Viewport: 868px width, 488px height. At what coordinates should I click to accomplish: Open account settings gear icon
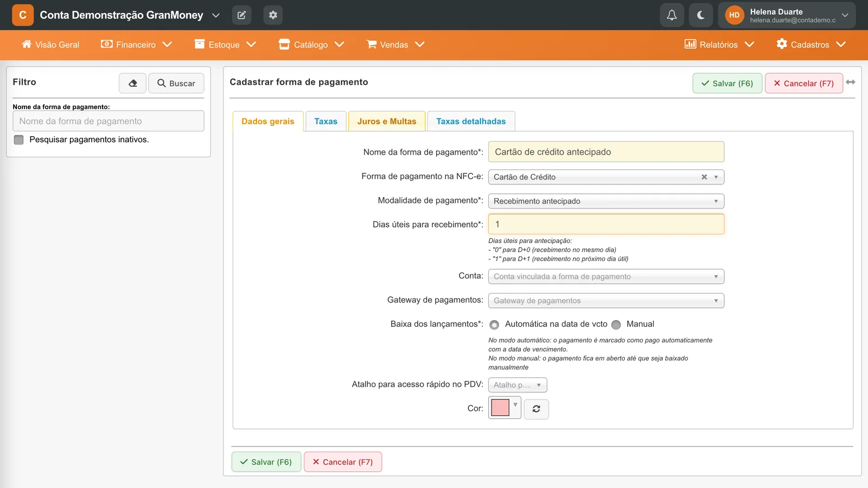coord(273,15)
